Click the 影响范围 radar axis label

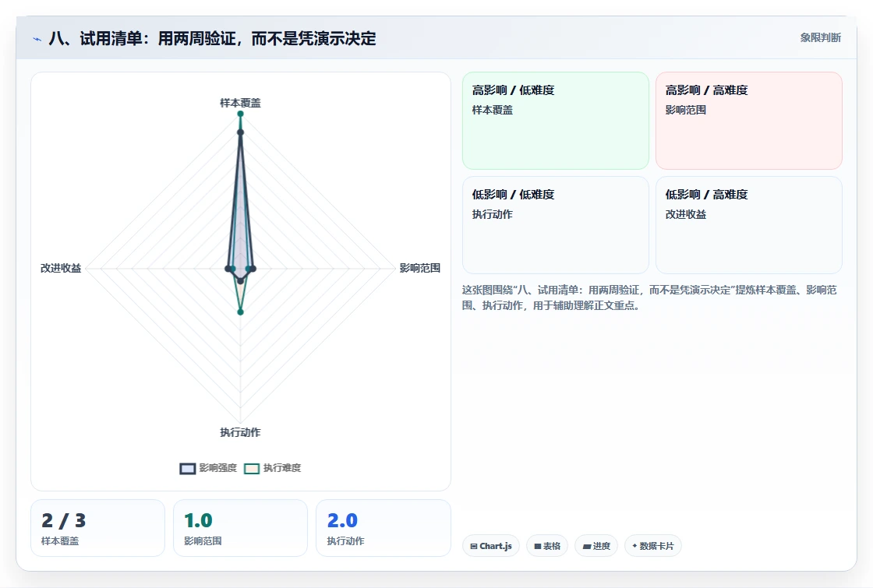(420, 268)
